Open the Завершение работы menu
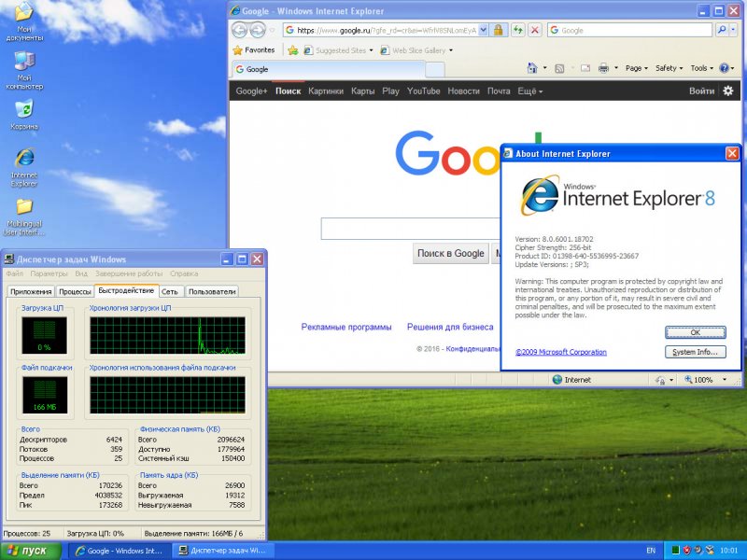This screenshot has width=747, height=560. click(x=129, y=273)
